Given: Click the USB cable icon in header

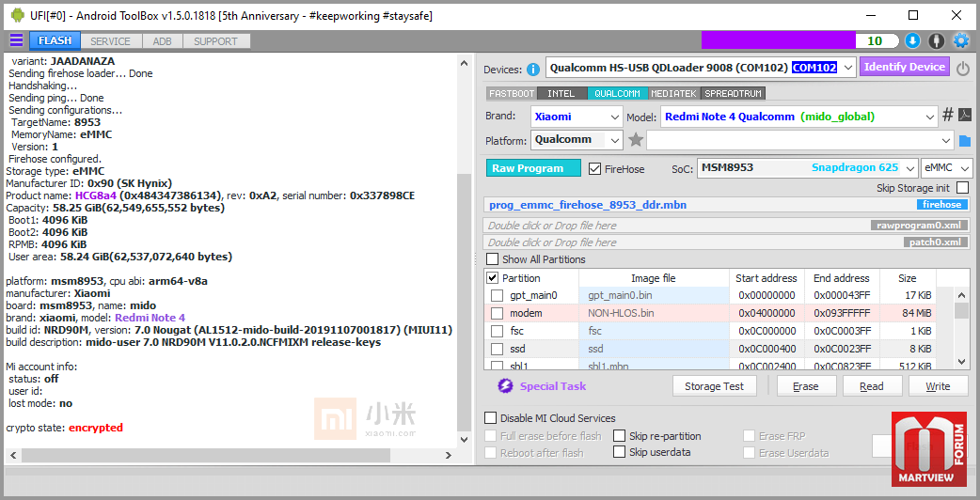Looking at the screenshot, I should pyautogui.click(x=936, y=41).
